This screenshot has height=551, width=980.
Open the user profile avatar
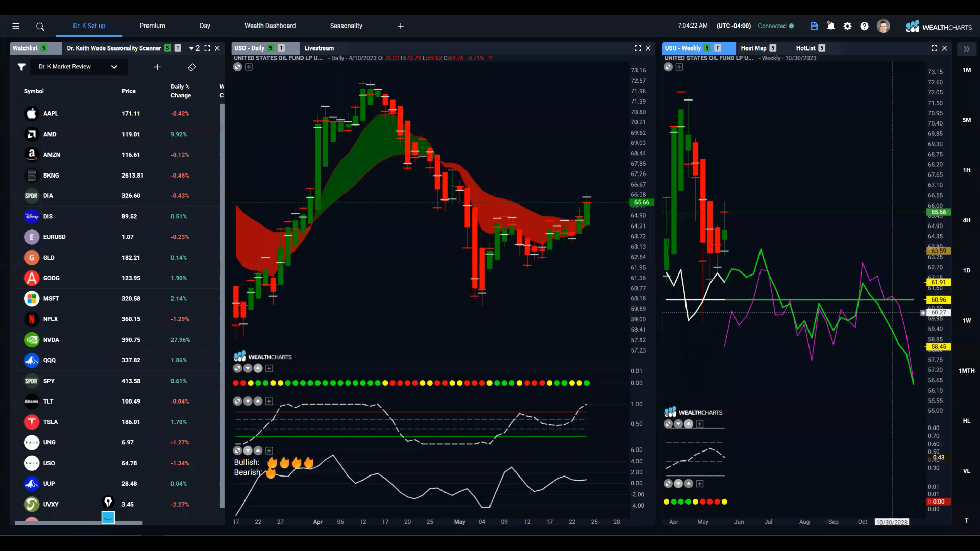click(884, 26)
